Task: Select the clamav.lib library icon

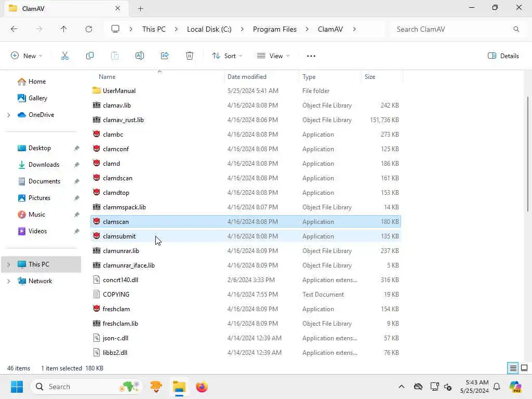Action: [x=96, y=105]
